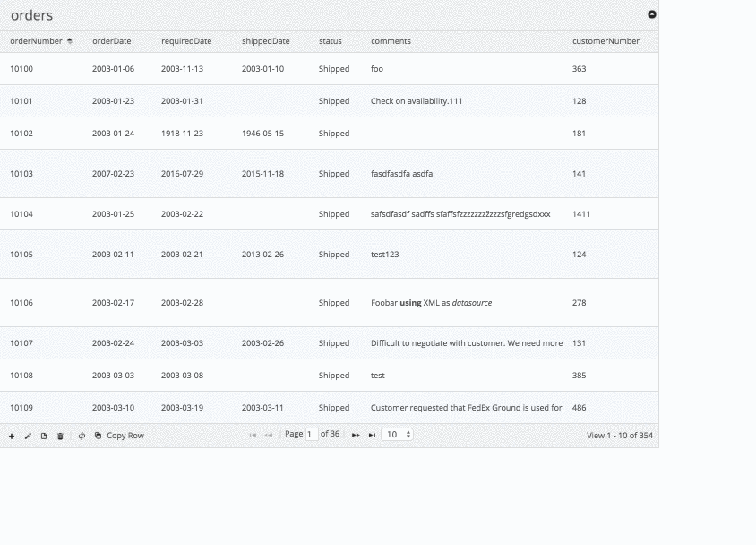Viewport: 756px width, 545px height.
Task: Sort by the customerNumber column header
Action: pos(606,41)
